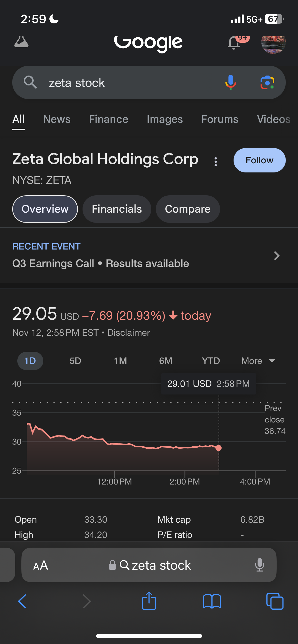Select the 1M chart range
The width and height of the screenshot is (298, 644).
[120, 361]
